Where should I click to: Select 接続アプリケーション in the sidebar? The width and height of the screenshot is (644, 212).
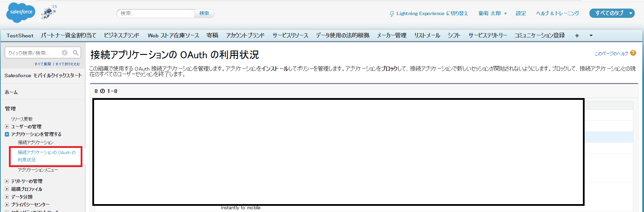click(36, 142)
